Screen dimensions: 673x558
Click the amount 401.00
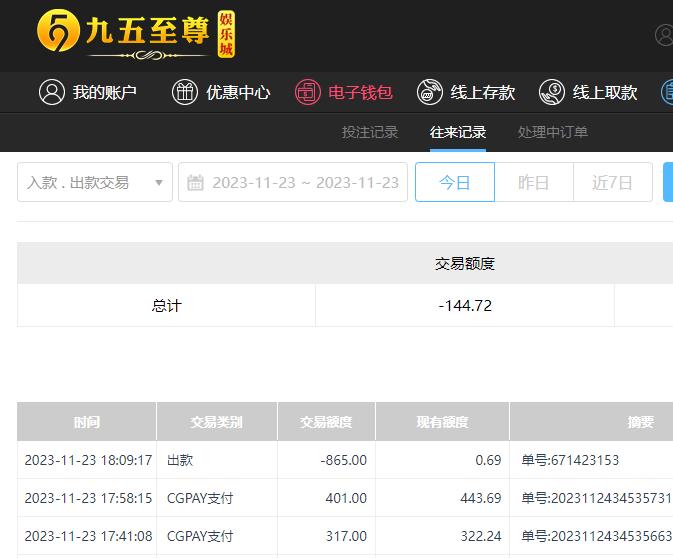tap(346, 498)
